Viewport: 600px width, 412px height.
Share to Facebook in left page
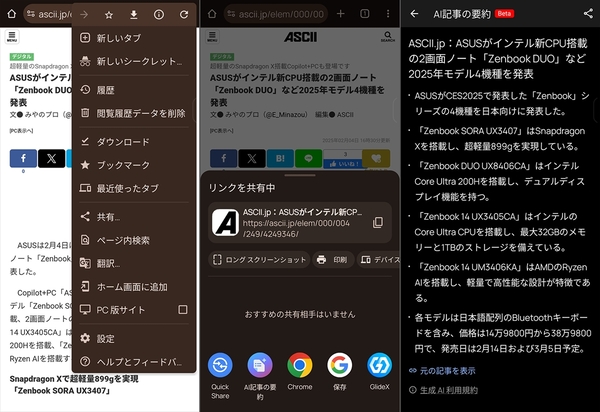[23, 158]
